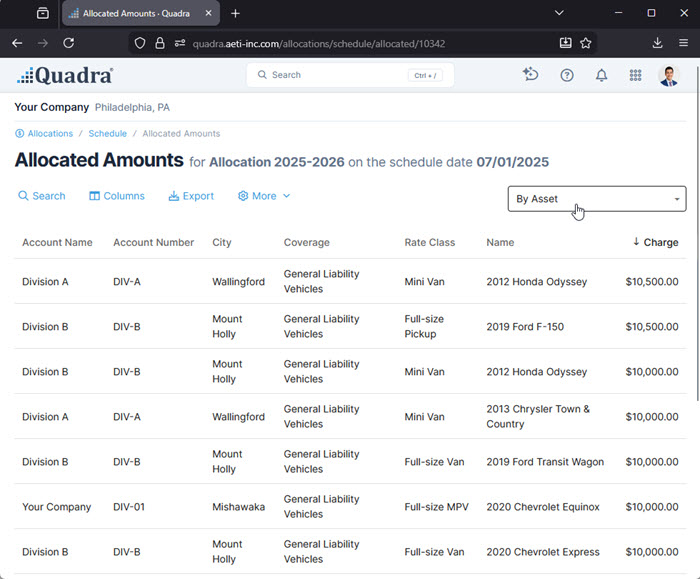Open the Columns chooser

point(117,196)
